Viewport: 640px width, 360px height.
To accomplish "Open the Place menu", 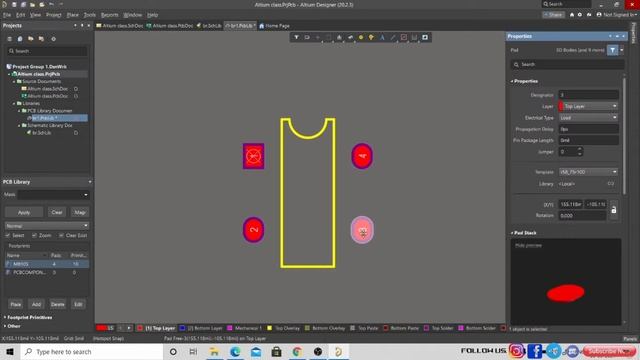I will pyautogui.click(x=73, y=15).
